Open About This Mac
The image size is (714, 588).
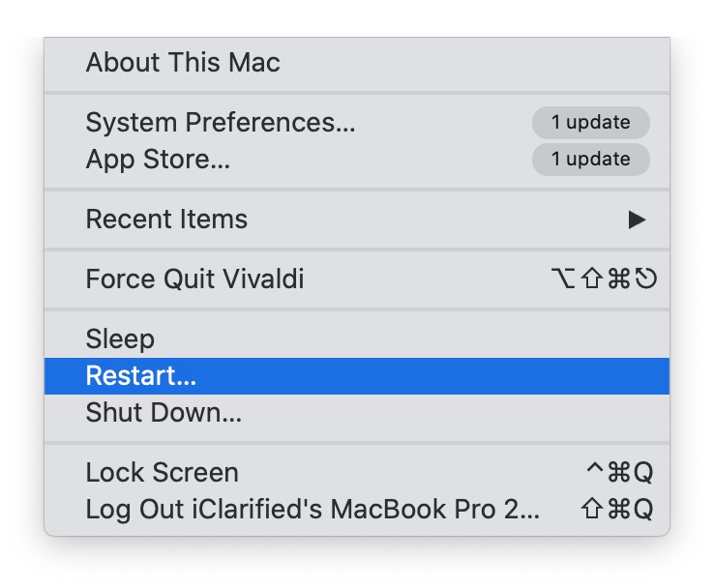coord(183,64)
